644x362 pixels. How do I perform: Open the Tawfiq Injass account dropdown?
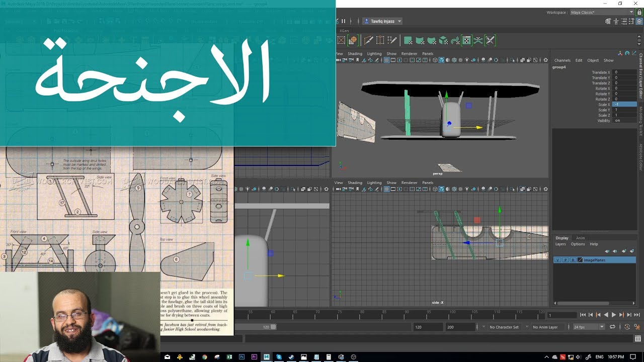point(382,21)
